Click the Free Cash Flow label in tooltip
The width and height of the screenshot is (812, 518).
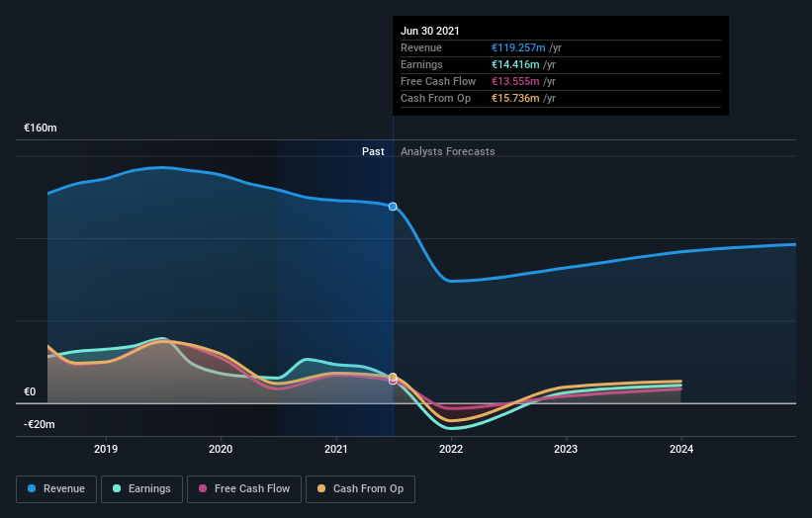[438, 81]
